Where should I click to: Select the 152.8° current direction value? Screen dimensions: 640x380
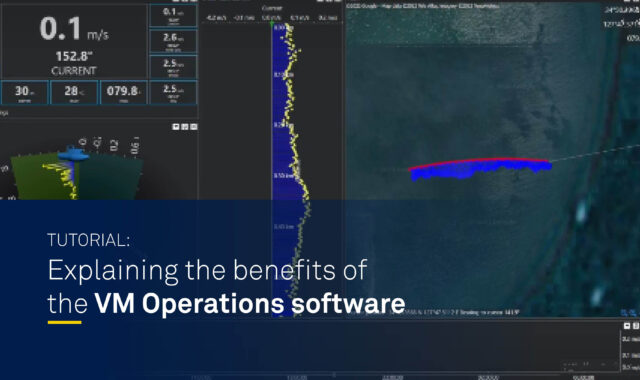pos(74,56)
